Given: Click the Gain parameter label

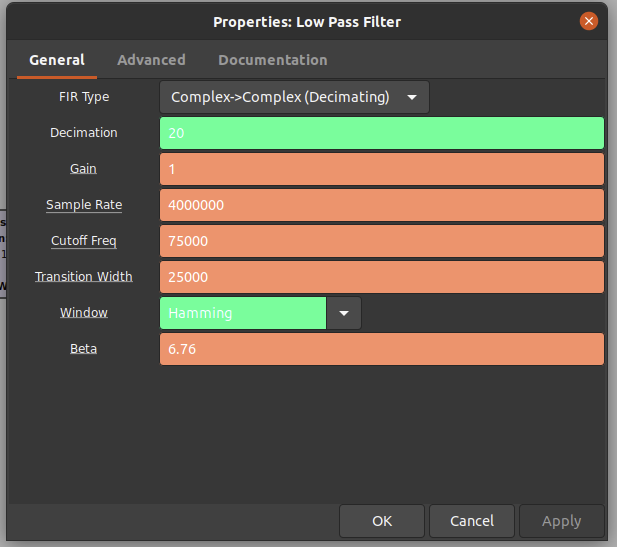Looking at the screenshot, I should click(x=83, y=169).
